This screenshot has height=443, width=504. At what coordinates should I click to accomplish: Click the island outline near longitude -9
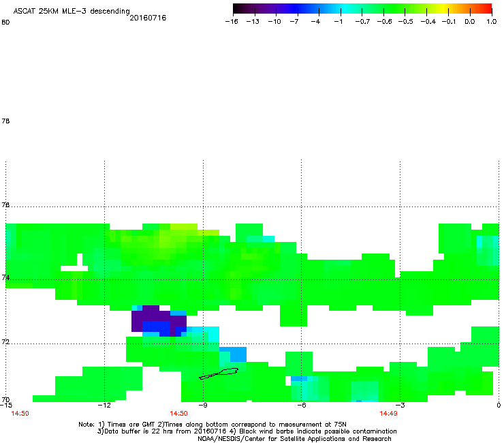tap(219, 373)
